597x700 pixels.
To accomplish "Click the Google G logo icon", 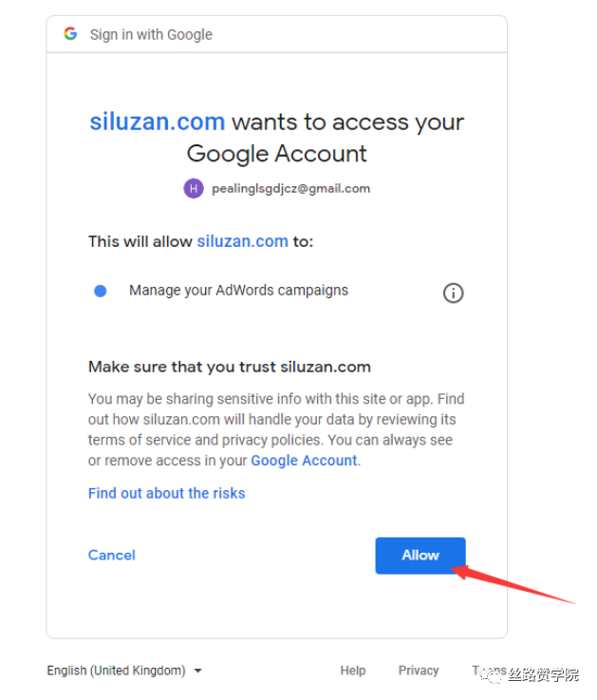I will pyautogui.click(x=70, y=33).
